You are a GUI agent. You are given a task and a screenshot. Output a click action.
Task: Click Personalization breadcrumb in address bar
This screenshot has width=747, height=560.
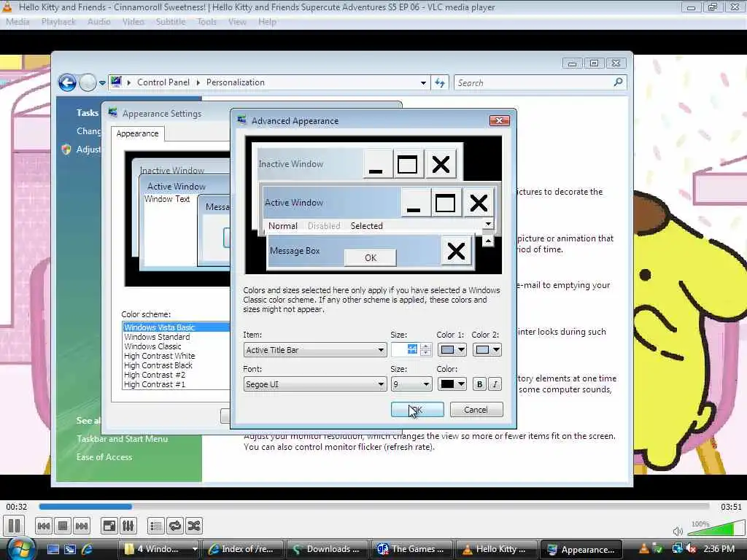[235, 82]
